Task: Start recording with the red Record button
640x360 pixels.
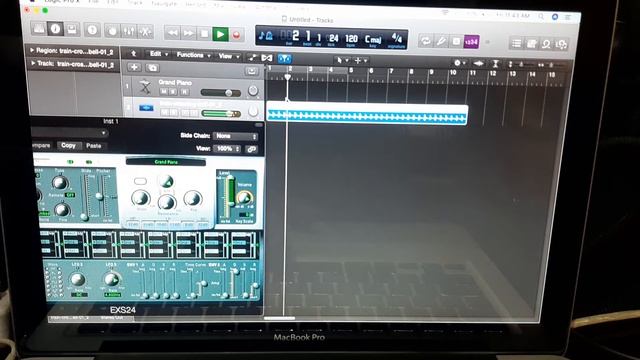Action: point(236,35)
